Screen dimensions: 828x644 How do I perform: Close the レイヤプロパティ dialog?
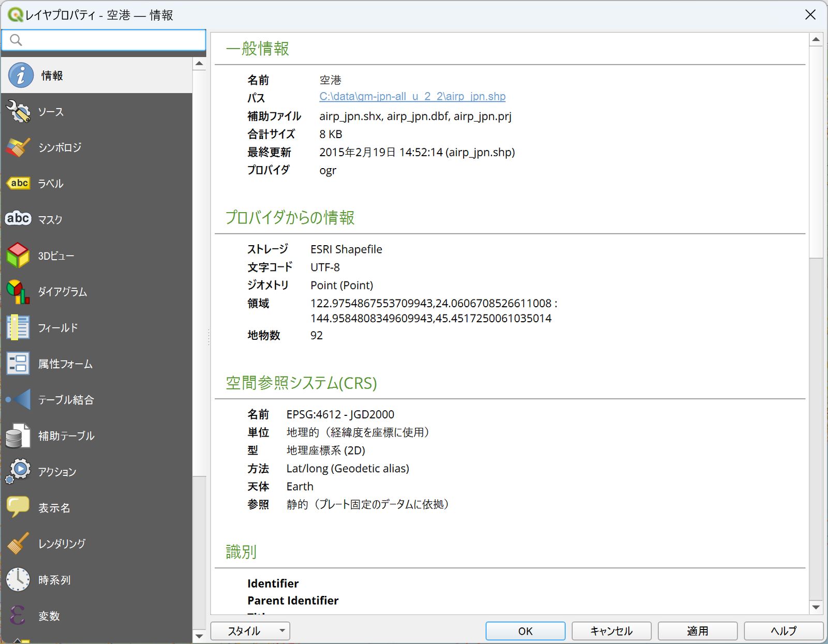[x=810, y=14]
